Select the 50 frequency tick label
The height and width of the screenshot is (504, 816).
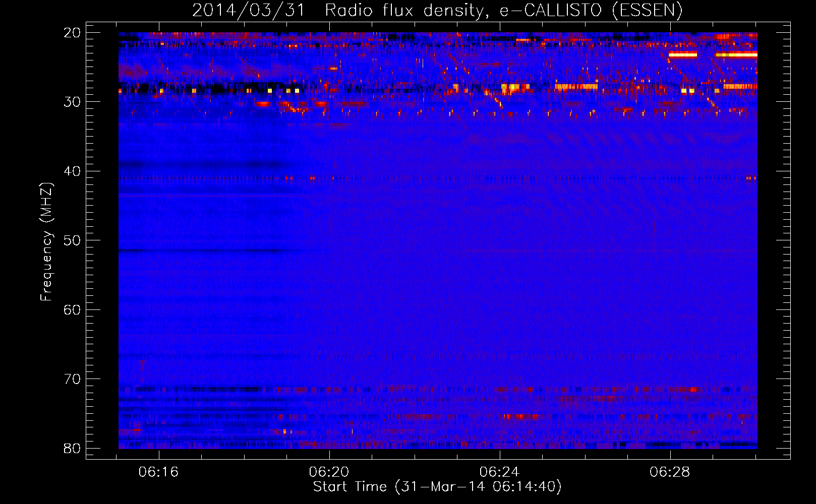click(x=72, y=240)
